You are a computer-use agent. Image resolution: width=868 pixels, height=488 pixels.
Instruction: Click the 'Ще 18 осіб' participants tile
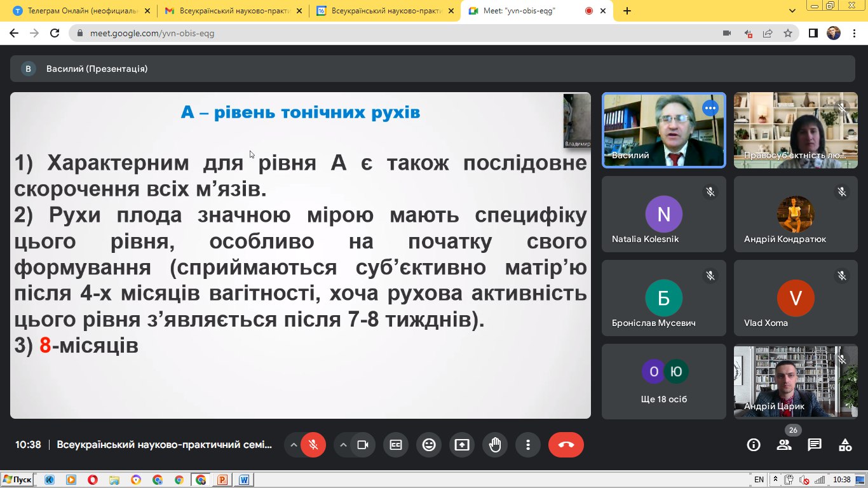(x=664, y=381)
